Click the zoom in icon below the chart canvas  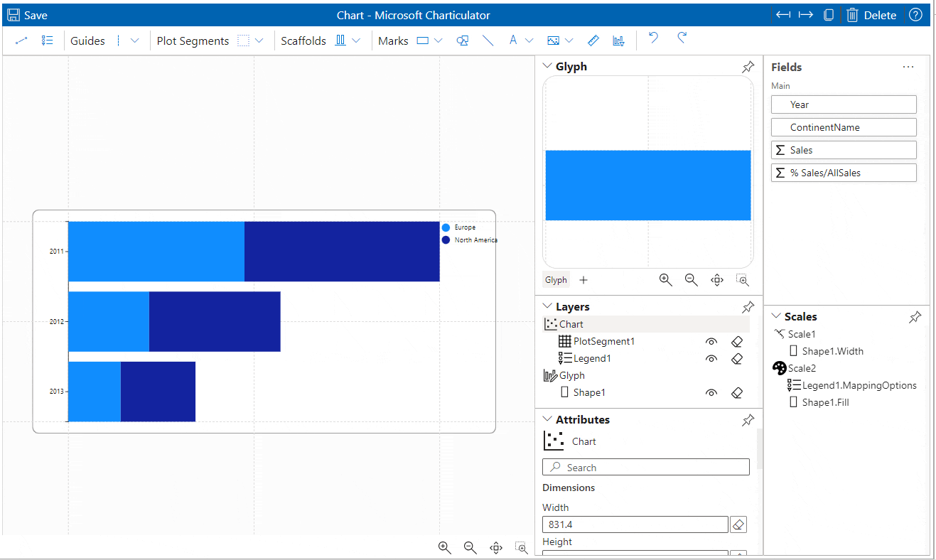(x=444, y=547)
